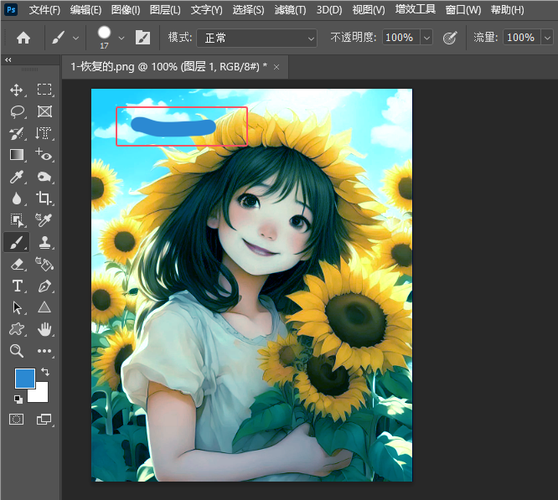Screen dimensions: 558x500
Task: Open the 模式 blend mode dropdown
Action: tap(257, 38)
